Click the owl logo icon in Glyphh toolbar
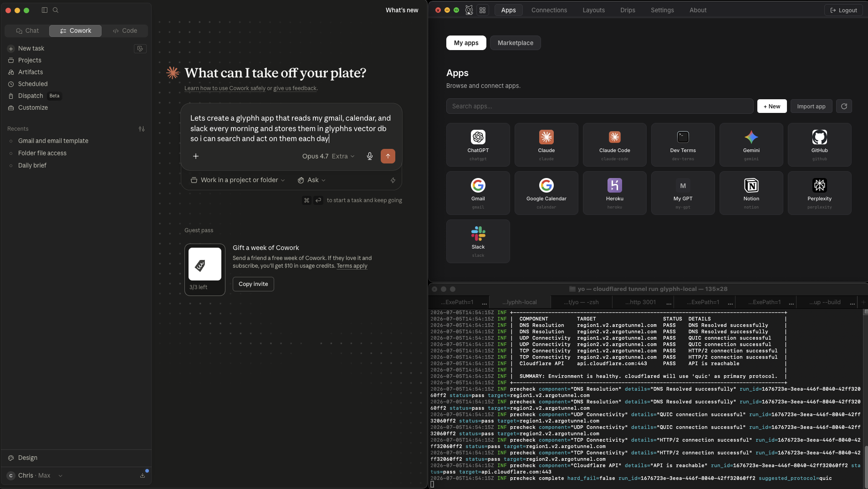 (469, 10)
